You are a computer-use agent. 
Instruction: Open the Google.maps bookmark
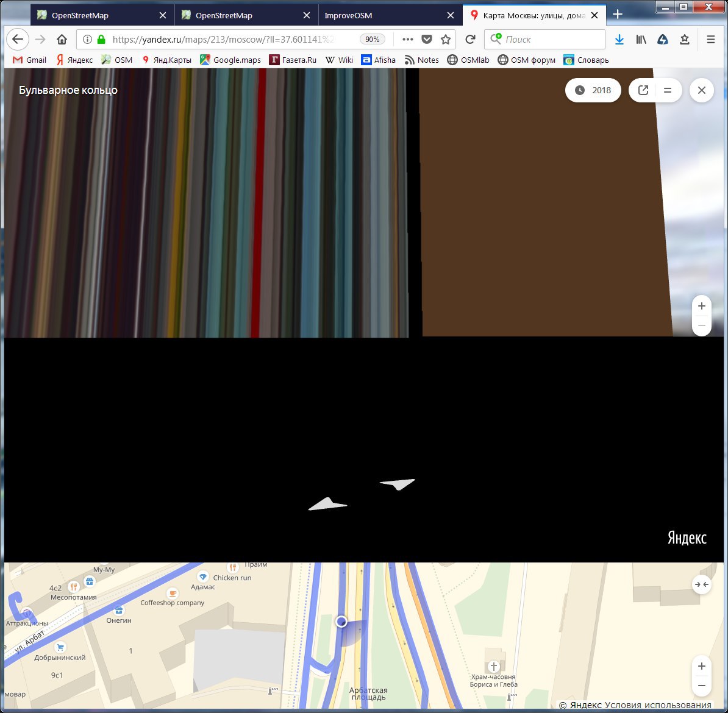230,60
